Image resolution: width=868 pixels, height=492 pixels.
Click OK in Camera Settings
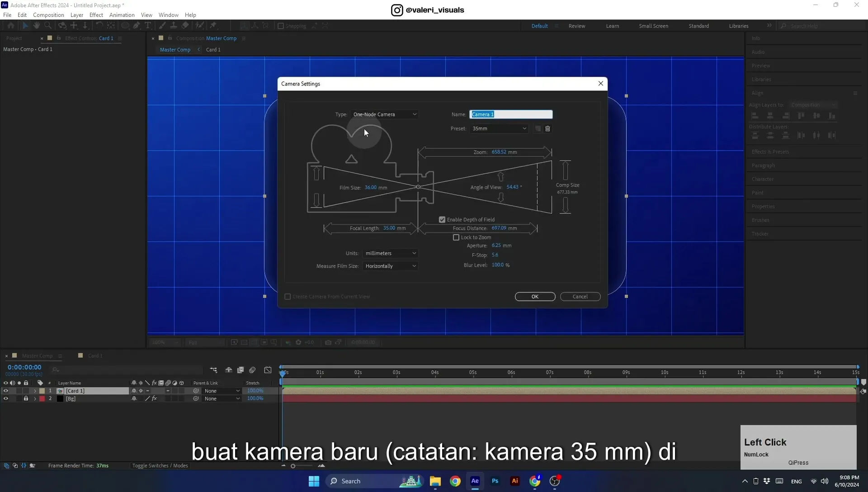(535, 297)
